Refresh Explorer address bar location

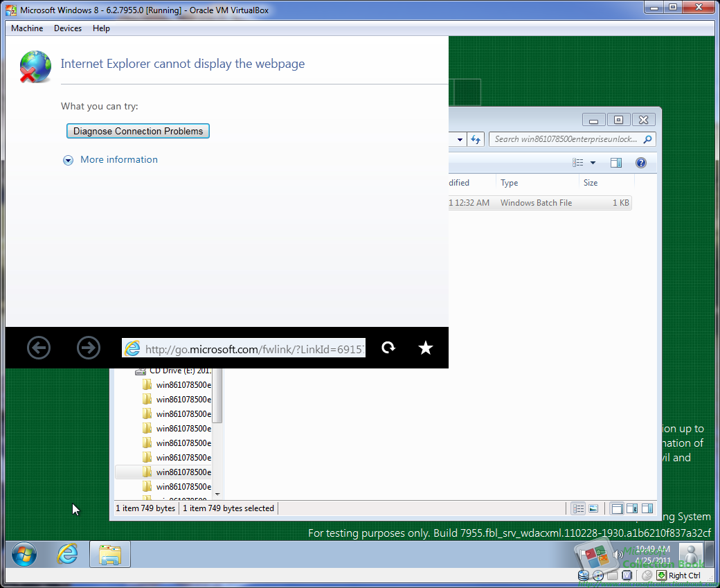click(x=476, y=139)
